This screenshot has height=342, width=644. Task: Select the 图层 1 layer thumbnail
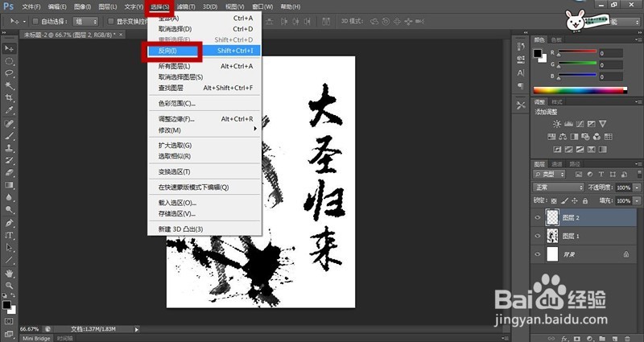pos(552,236)
